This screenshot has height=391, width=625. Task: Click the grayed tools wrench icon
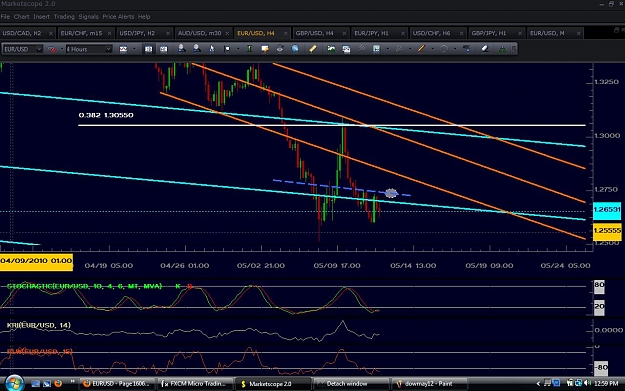tap(361, 49)
